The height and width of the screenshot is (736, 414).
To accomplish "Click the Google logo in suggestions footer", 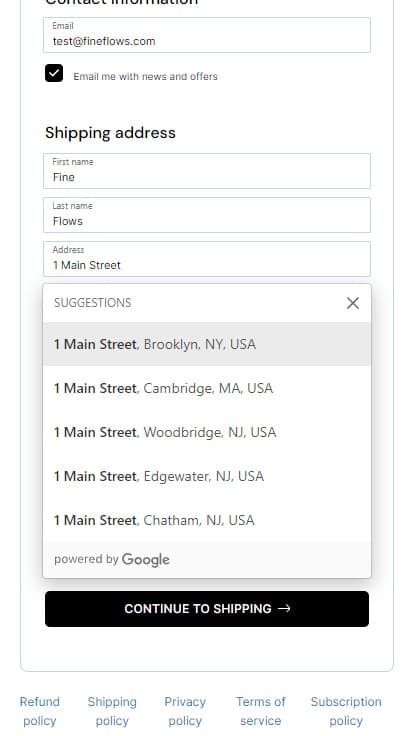I will point(146,560).
